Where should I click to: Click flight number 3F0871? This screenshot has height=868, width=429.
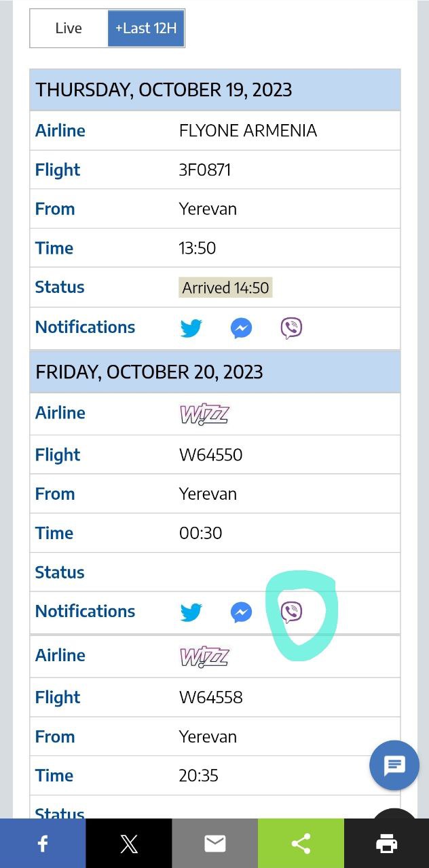[205, 170]
